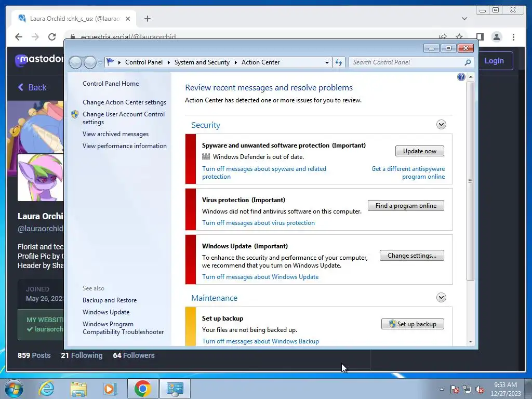532x399 pixels.
Task: Open View performance information
Action: tap(125, 146)
